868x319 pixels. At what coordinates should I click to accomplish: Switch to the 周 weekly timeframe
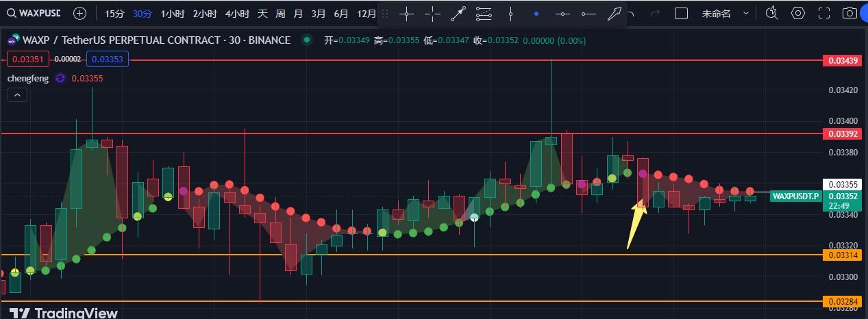click(x=280, y=13)
